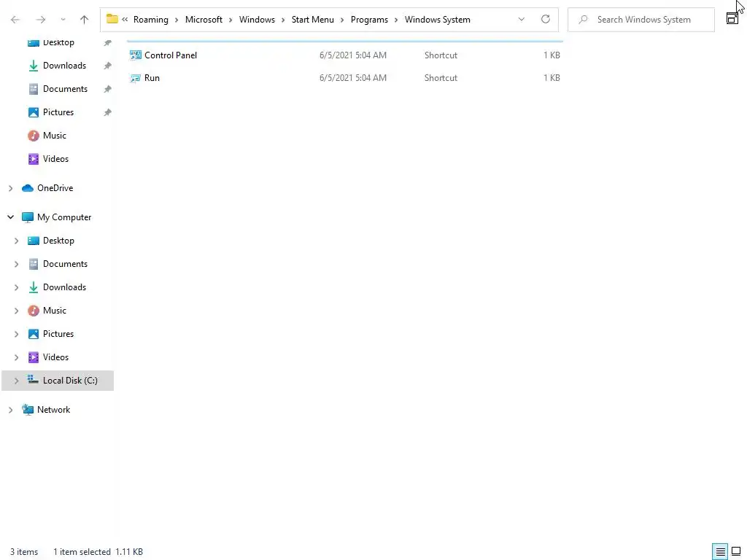Show hidden path double-chevron in address bar
The height and width of the screenshot is (560, 747).
pos(125,20)
